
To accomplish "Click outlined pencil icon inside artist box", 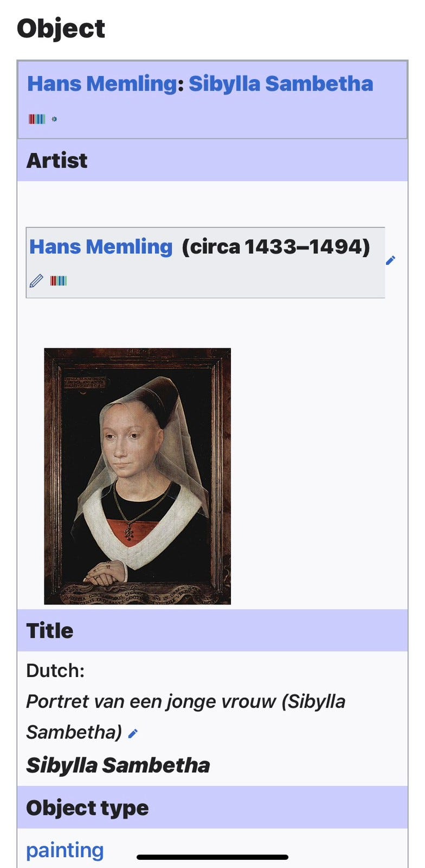I will coord(36,280).
